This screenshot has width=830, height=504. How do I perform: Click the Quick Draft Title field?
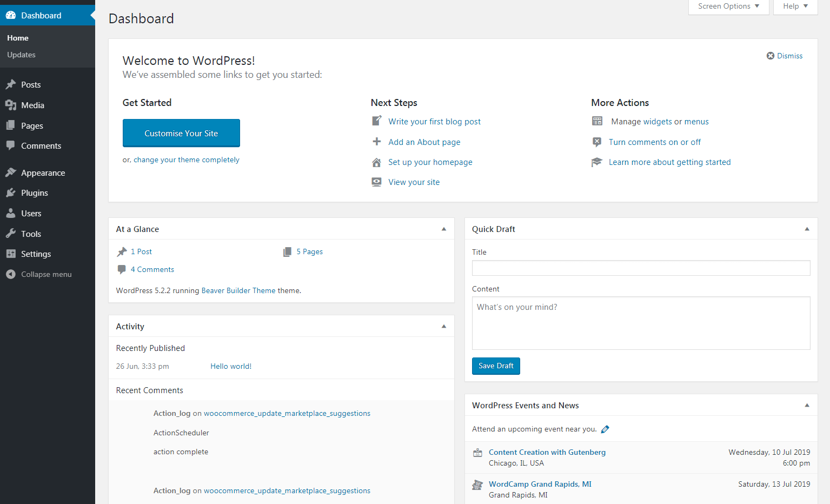tap(641, 268)
